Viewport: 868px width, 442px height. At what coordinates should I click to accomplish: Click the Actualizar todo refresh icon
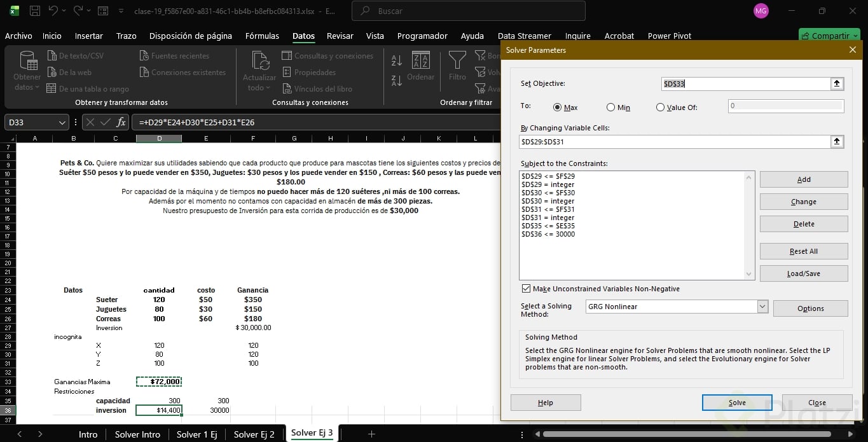point(259,62)
